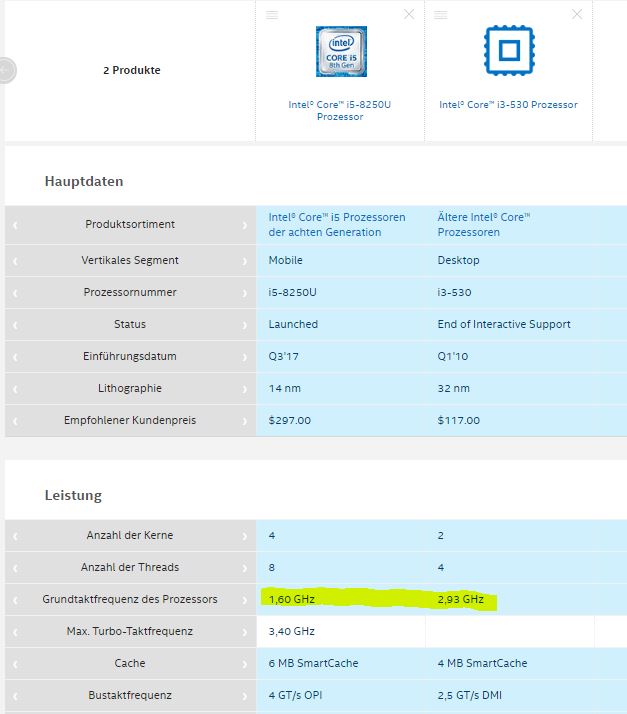Select the Grundtaktfrequenz des Prozessors label
627x714 pixels.
[130, 599]
